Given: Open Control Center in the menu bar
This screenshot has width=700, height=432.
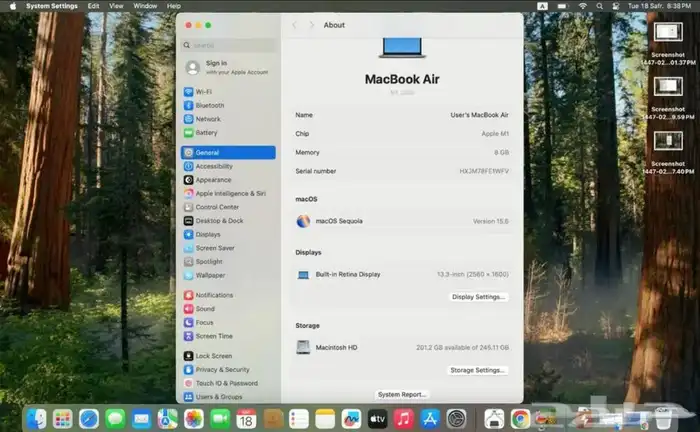Looking at the screenshot, I should click(x=616, y=6).
